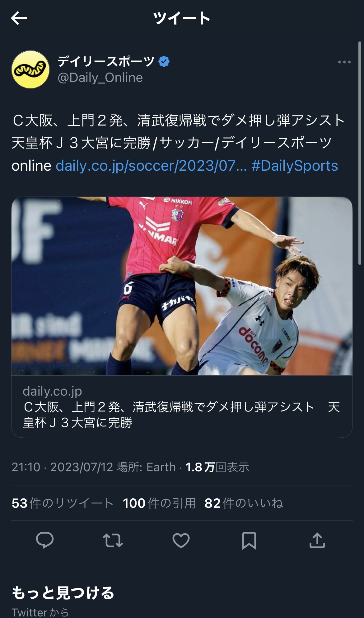Tap the retweet arrows icon

113,540
